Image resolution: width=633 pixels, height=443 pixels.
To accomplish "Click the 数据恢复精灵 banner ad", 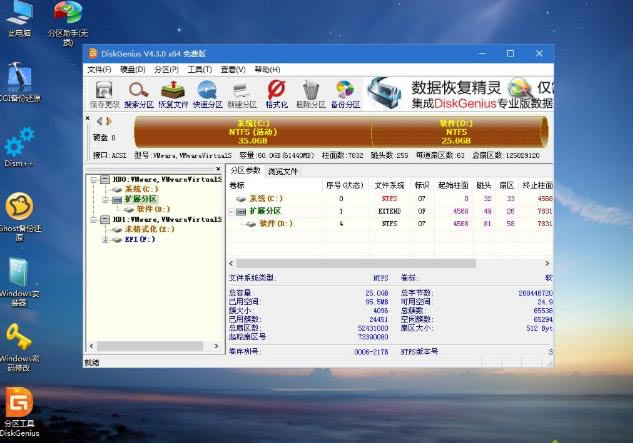I will [459, 94].
